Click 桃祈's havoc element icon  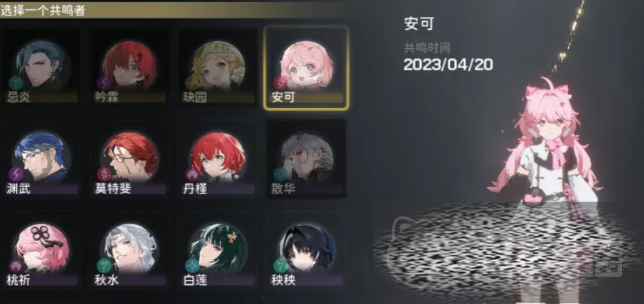pos(15,266)
